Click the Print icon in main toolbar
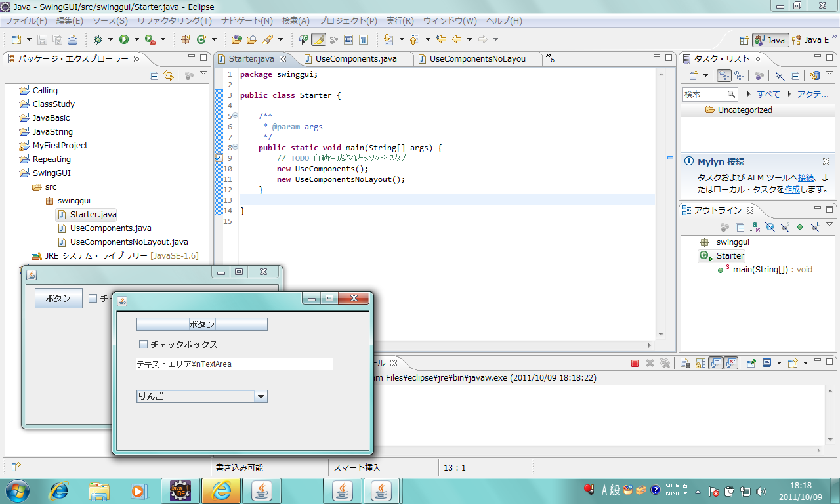The image size is (840, 504). point(72,39)
